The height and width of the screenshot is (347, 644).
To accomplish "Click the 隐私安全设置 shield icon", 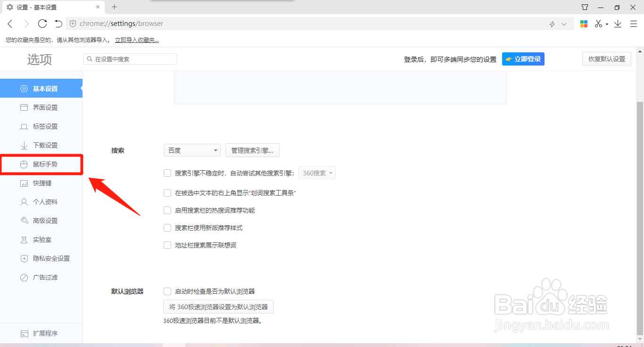I will click(x=24, y=258).
